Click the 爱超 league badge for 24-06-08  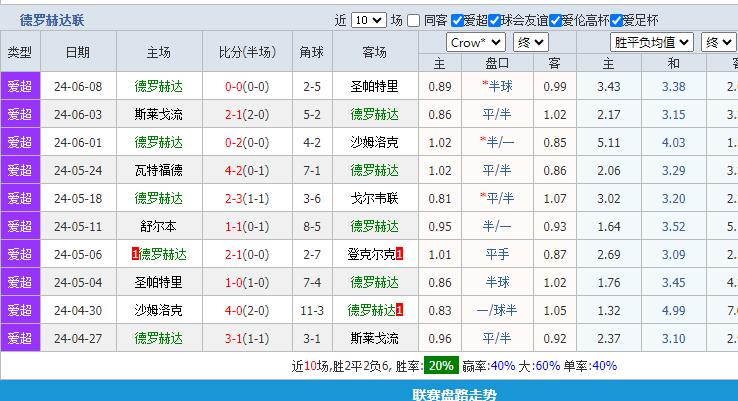point(20,86)
